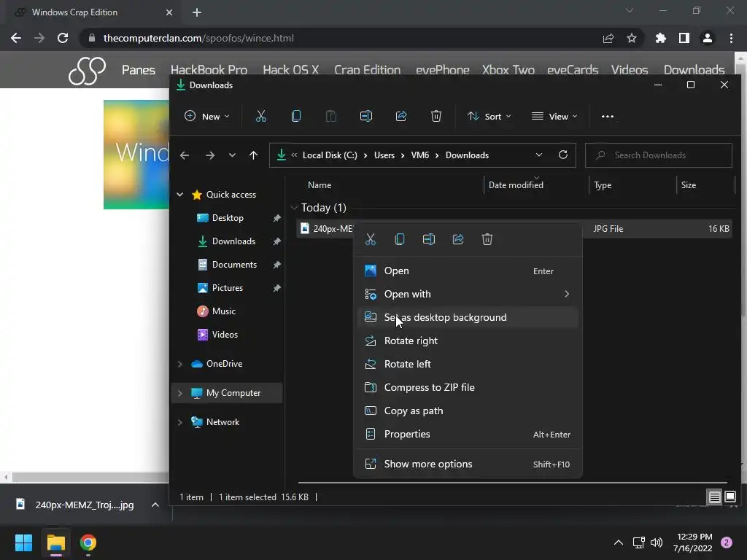
Task: Open the Windows Start menu
Action: click(23, 542)
